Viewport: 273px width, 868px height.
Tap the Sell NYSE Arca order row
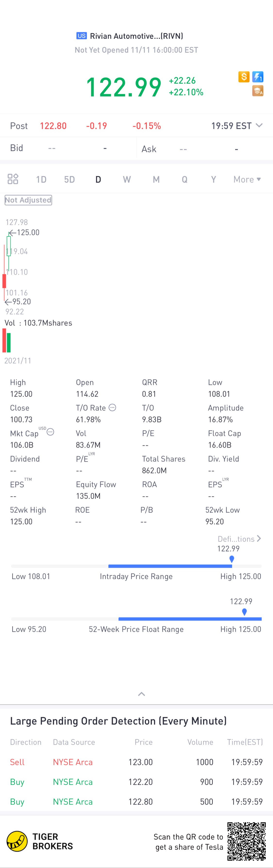pos(136,762)
